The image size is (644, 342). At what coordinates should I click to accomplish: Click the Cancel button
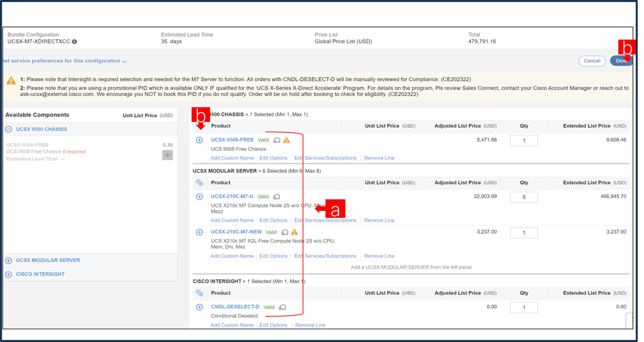[x=592, y=61]
